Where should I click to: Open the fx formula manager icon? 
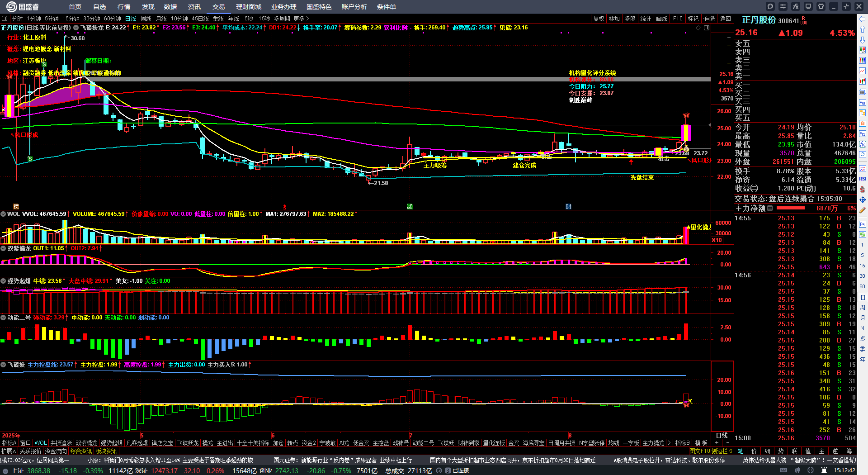(x=796, y=6)
